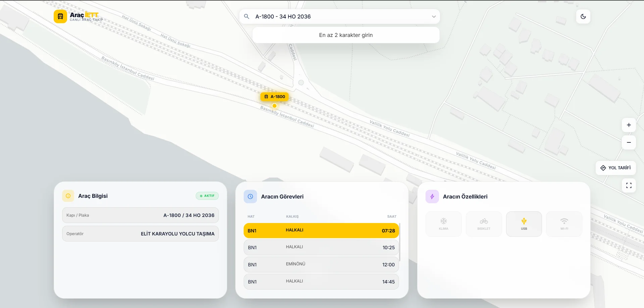Viewport: 644px width, 308px height.
Task: Click the Wi-Fi feature icon
Action: [564, 221]
